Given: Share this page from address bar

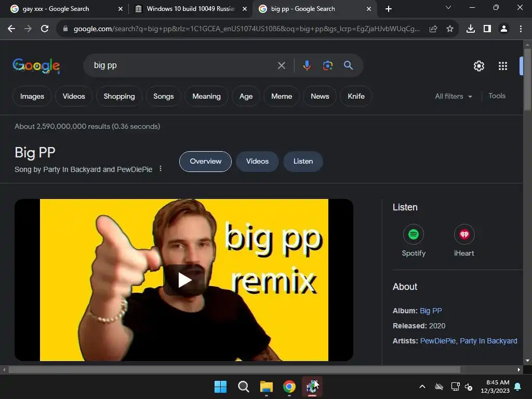Looking at the screenshot, I should (433, 29).
